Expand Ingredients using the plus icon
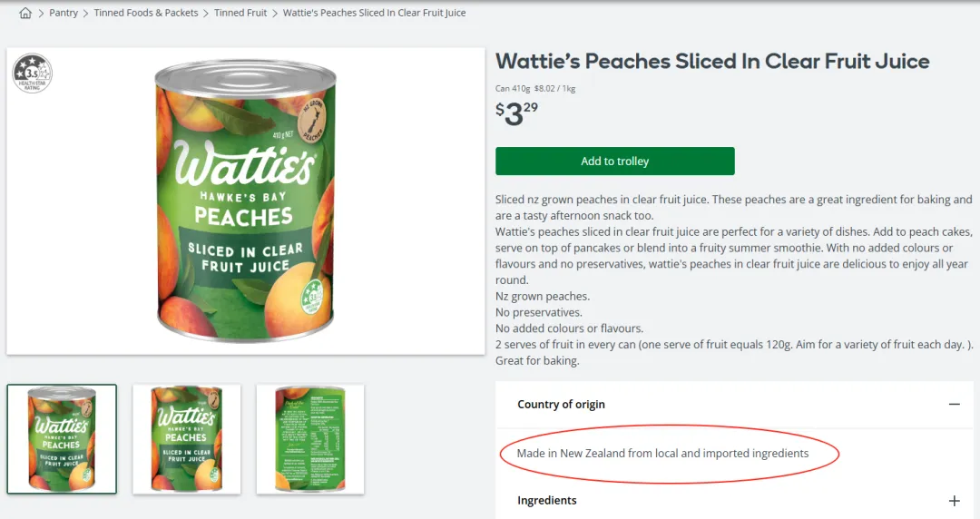The image size is (980, 519). (x=954, y=501)
